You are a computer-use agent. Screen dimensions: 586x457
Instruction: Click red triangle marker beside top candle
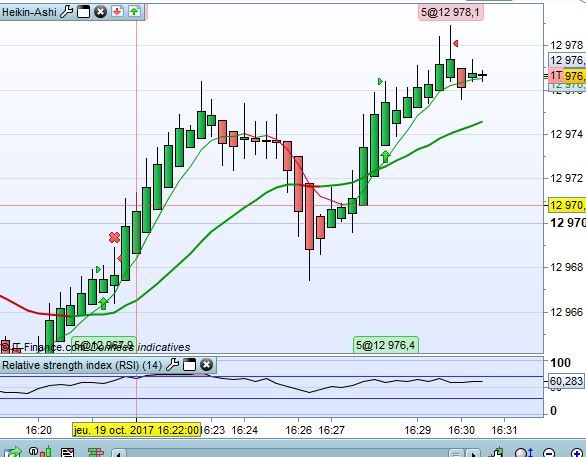[x=455, y=44]
